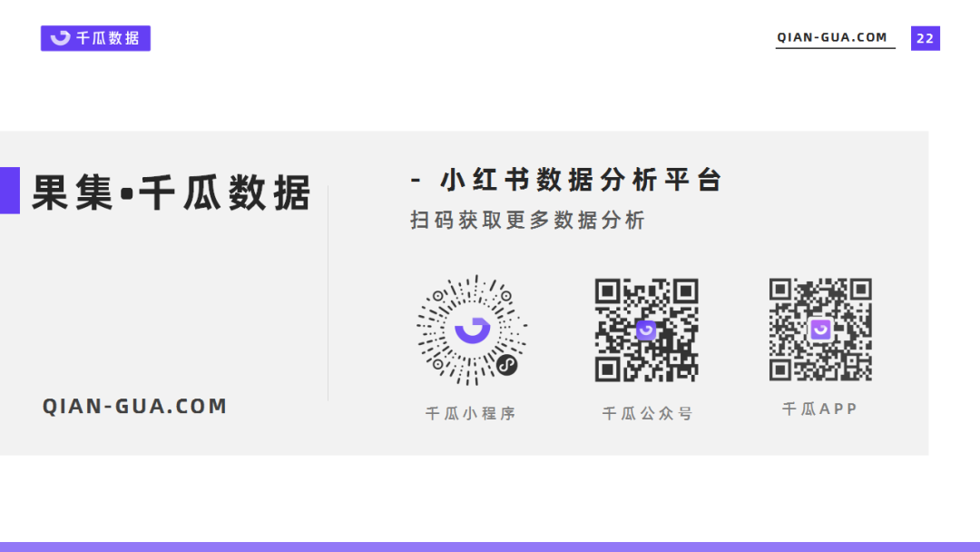980x552 pixels.
Task: Click the purple footer bar
Action: tap(490, 547)
